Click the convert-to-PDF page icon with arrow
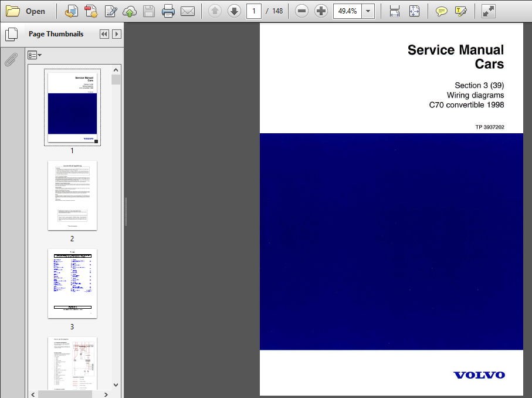532x398 pixels. (71, 11)
